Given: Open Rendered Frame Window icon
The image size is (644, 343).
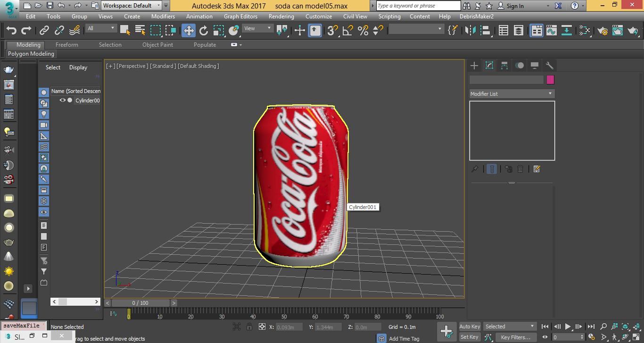Looking at the screenshot, I should click(618, 31).
